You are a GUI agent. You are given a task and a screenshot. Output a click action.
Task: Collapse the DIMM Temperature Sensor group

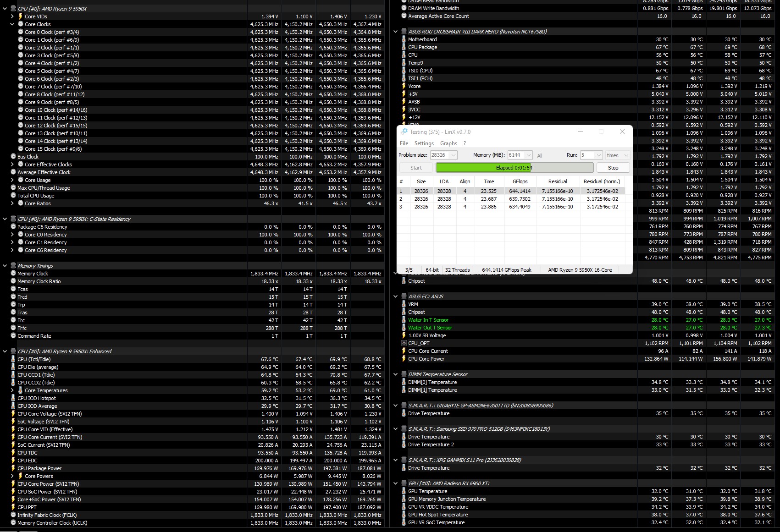pyautogui.click(x=396, y=374)
